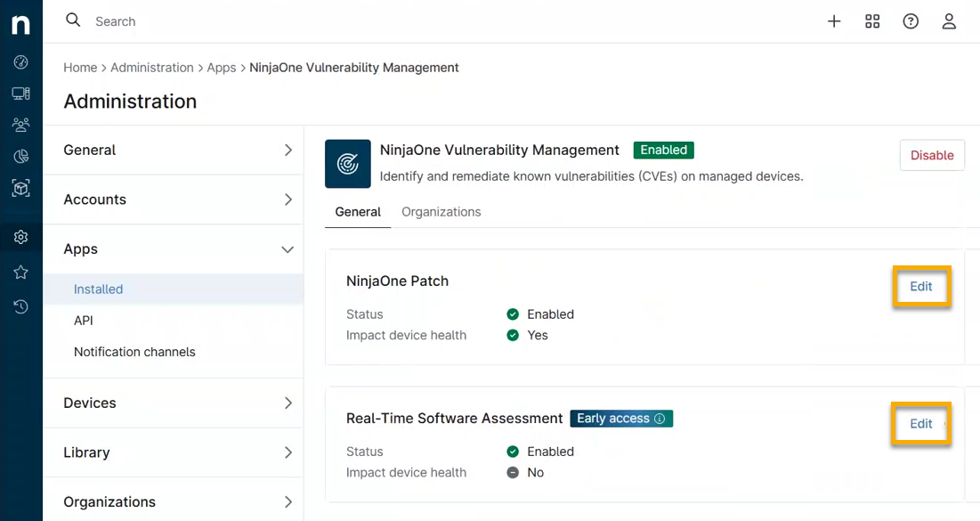Go to Apps breadcrumb link
The height and width of the screenshot is (521, 980).
pos(222,68)
